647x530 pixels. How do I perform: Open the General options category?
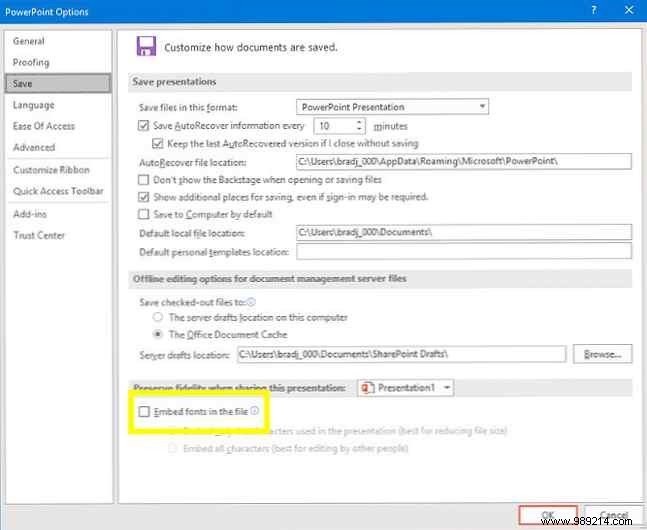(28, 41)
